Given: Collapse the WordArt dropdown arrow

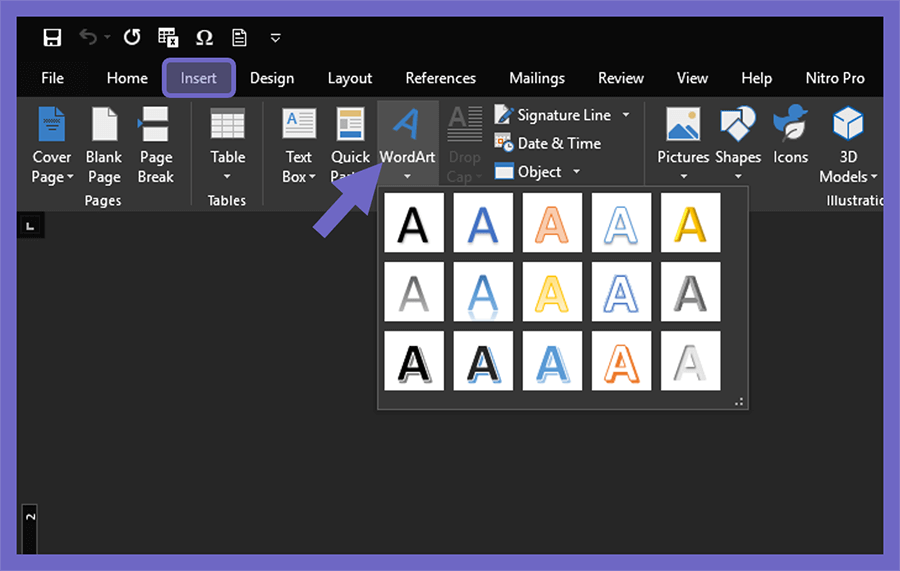Looking at the screenshot, I should (407, 176).
